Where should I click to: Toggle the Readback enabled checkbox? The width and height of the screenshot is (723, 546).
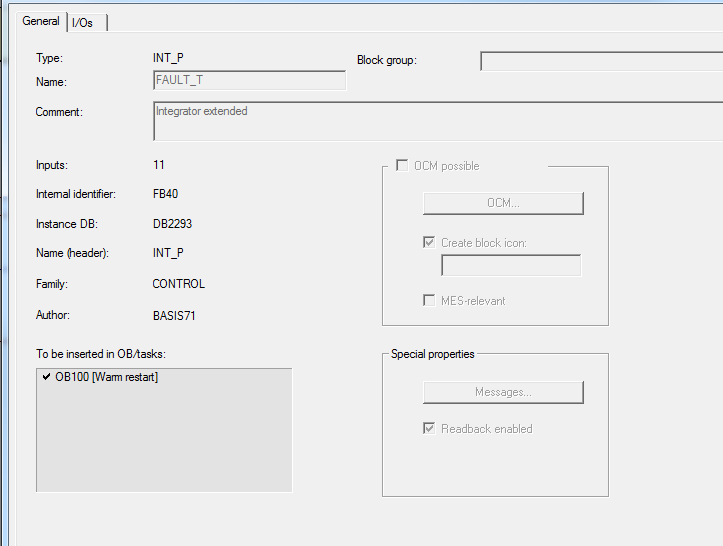430,429
